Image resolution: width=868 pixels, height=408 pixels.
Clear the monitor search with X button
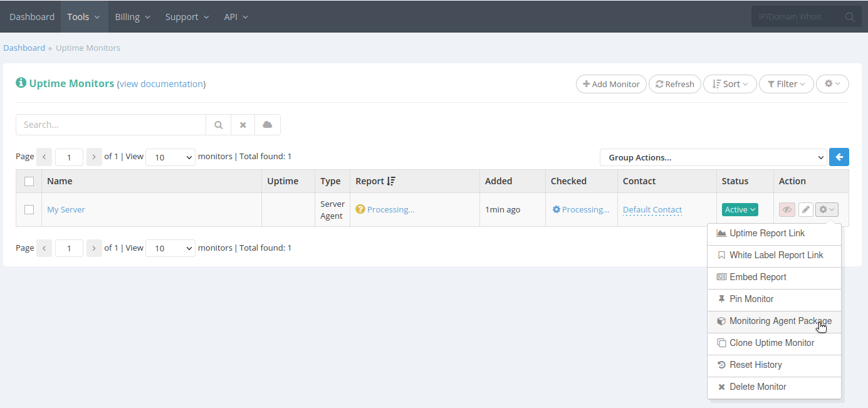(243, 125)
